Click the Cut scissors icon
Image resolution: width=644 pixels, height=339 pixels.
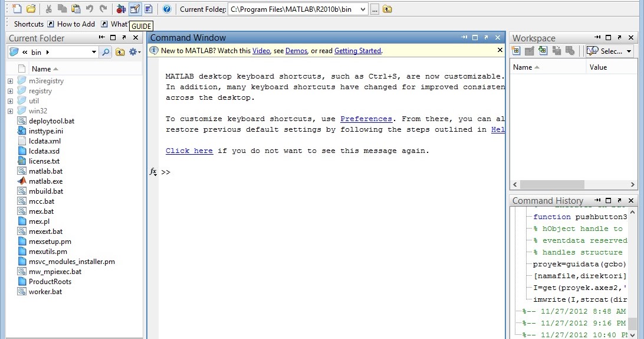pos(48,9)
